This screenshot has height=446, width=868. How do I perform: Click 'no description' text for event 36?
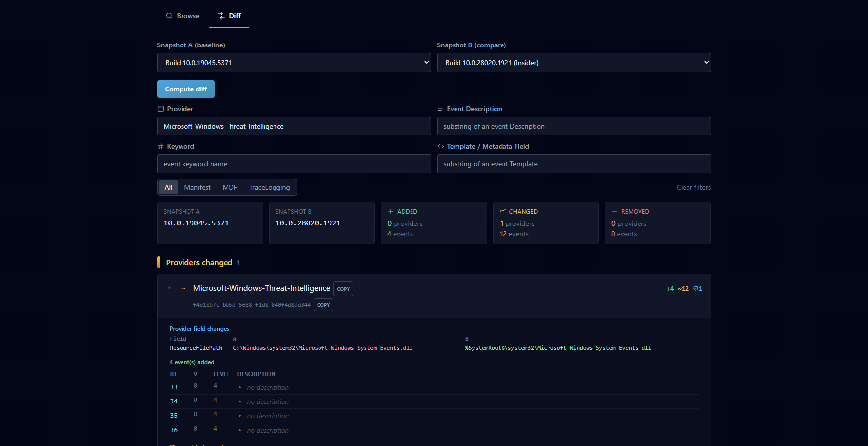pos(268,431)
